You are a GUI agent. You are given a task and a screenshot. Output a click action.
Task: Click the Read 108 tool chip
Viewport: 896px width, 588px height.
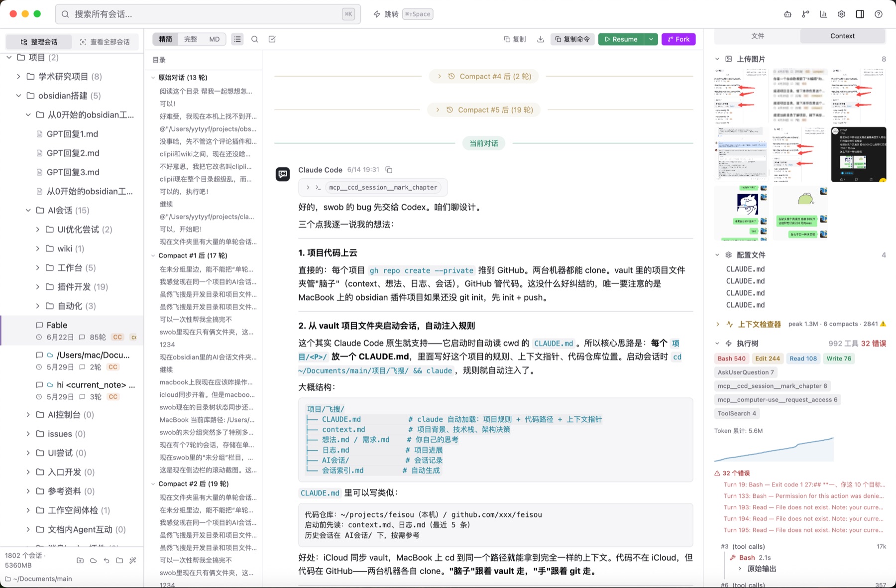(x=803, y=358)
